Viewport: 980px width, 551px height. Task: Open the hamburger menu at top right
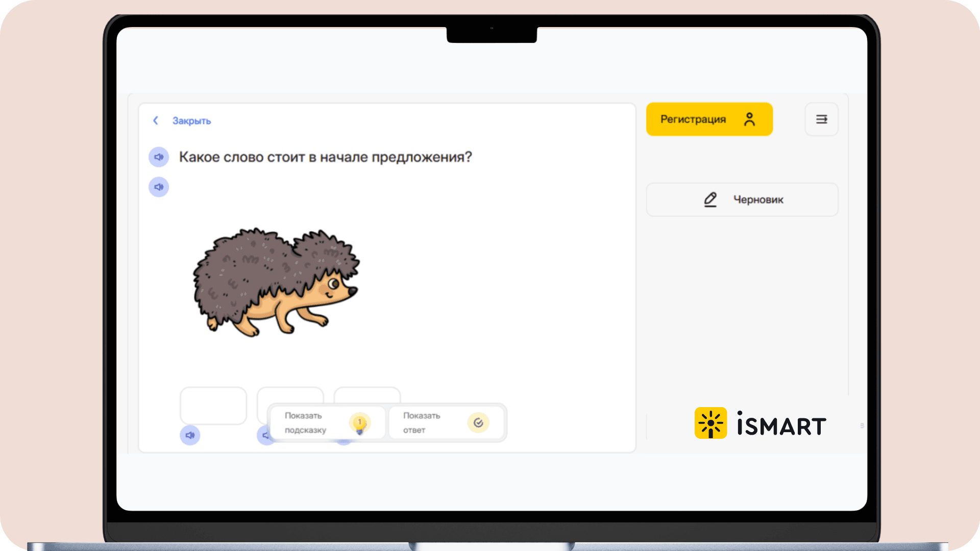click(821, 119)
